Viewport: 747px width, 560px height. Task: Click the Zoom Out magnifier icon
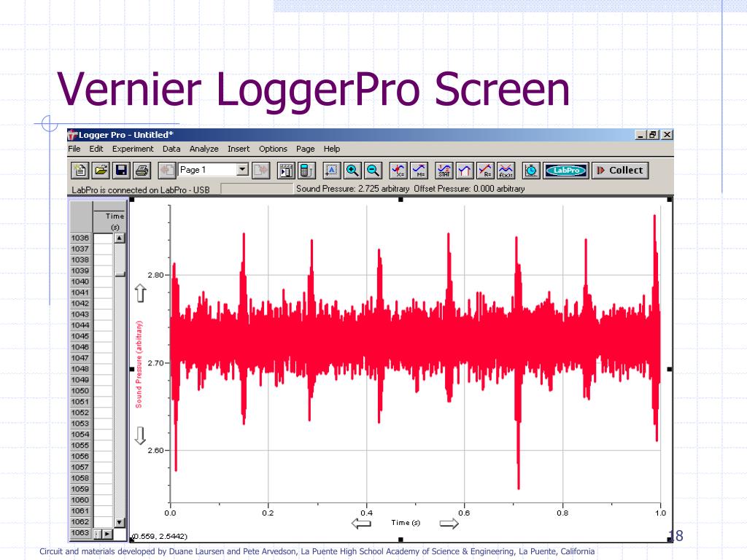[373, 171]
